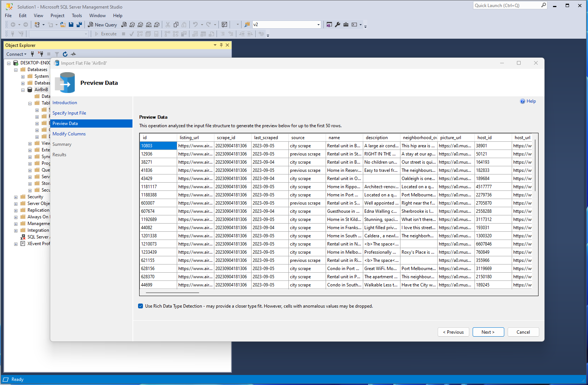Go to Specify Input File step
Screen dimensions: 588x385
click(69, 113)
